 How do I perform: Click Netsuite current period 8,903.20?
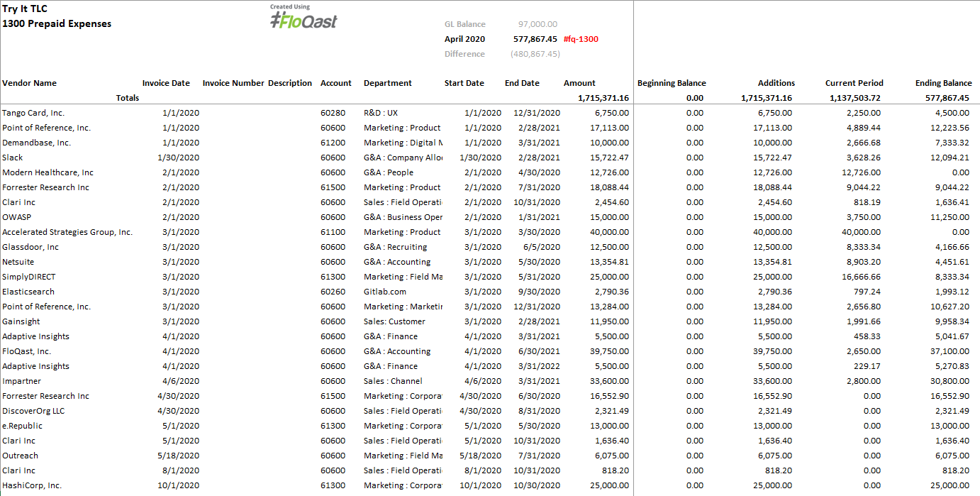click(x=864, y=262)
